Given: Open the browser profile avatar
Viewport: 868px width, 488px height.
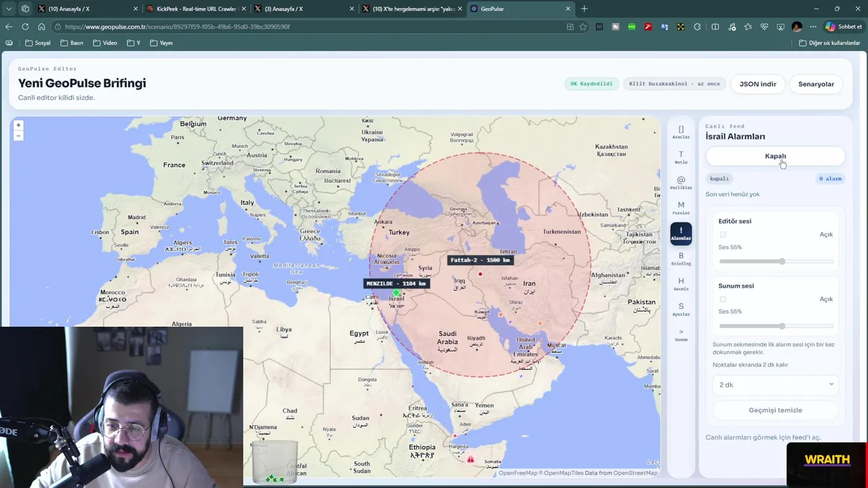Looking at the screenshot, I should click(797, 26).
